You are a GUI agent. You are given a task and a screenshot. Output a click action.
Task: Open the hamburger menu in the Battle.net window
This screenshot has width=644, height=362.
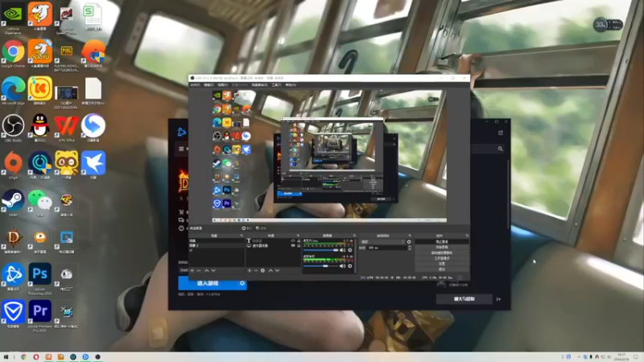(x=181, y=149)
